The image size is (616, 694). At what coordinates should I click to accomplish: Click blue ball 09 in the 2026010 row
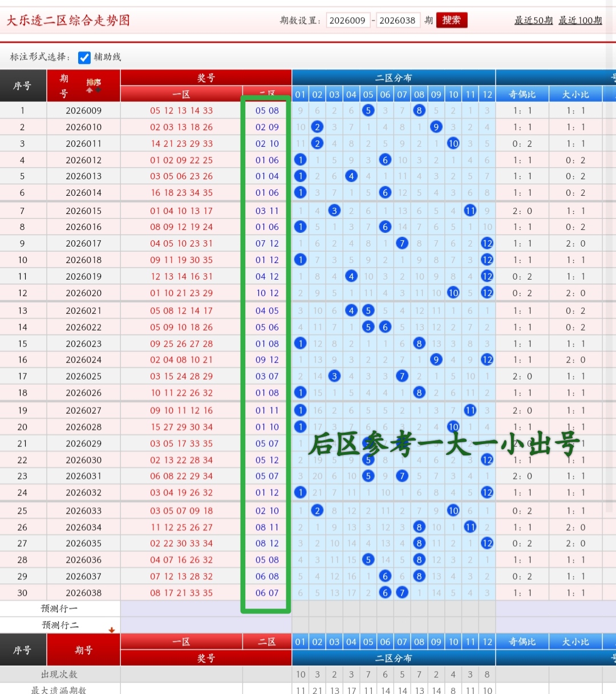pos(436,127)
